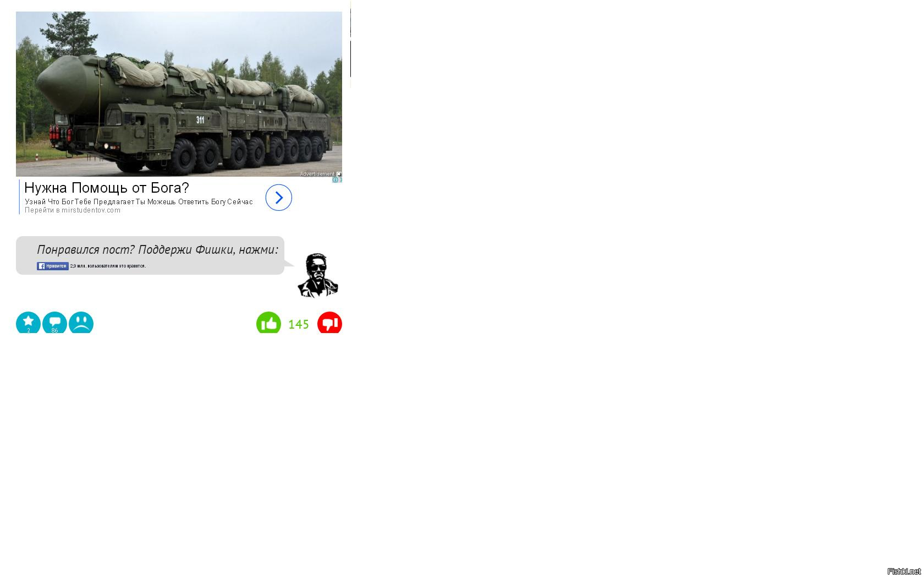
Task: Click the 145 rating counter
Action: (x=299, y=324)
